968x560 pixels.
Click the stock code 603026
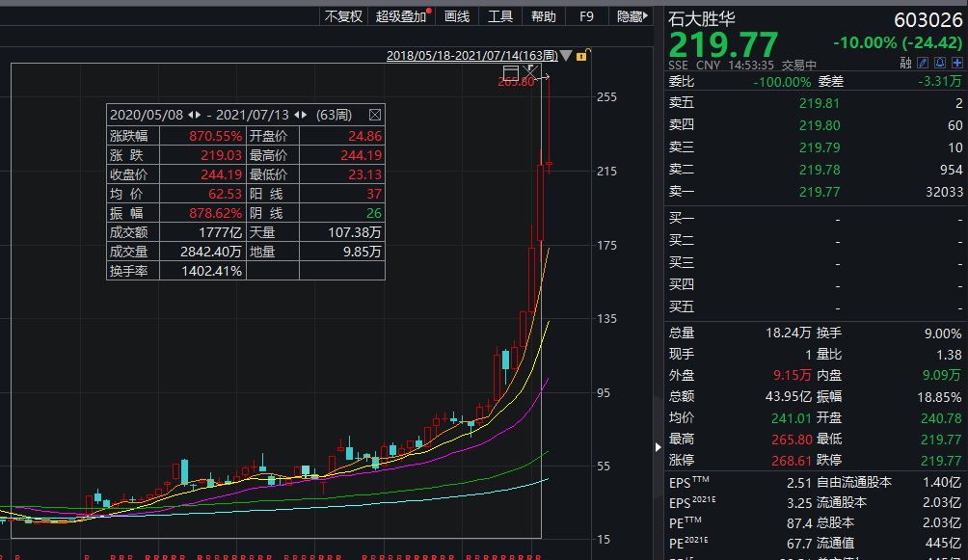point(928,19)
